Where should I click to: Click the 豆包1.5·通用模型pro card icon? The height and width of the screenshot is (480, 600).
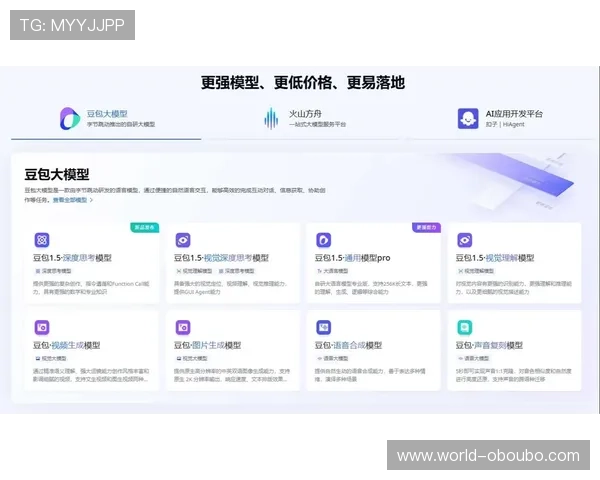(324, 240)
